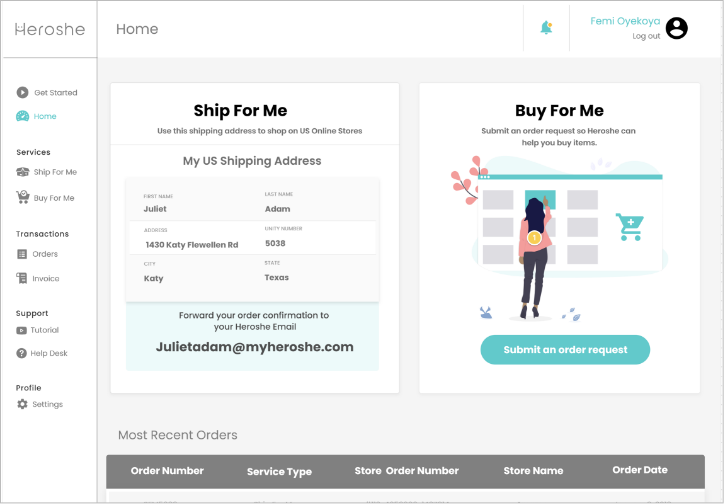Screen dimensions: 724x504
Task: Click the Buy For Me shopping illustration
Action: point(559,238)
